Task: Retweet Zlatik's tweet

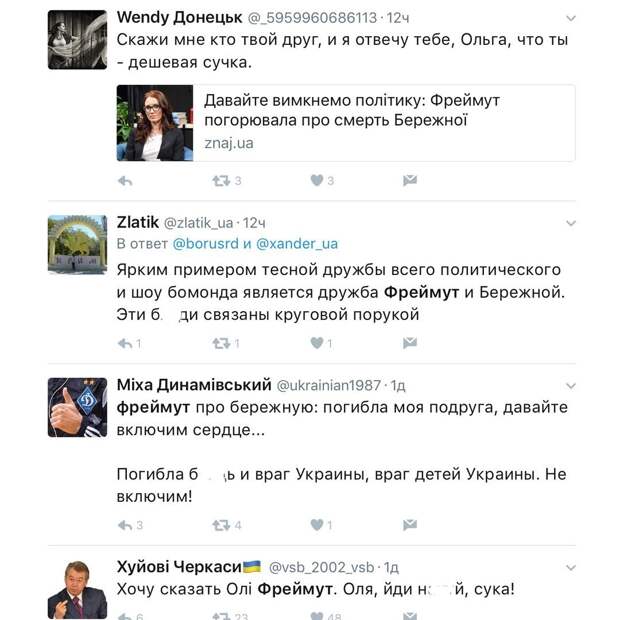Action: (x=221, y=343)
